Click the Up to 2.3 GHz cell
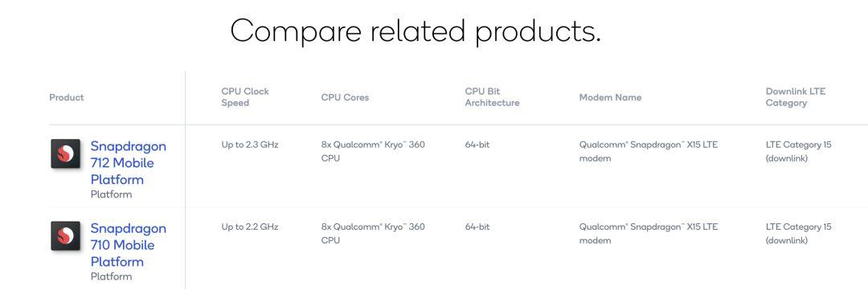 click(x=250, y=145)
